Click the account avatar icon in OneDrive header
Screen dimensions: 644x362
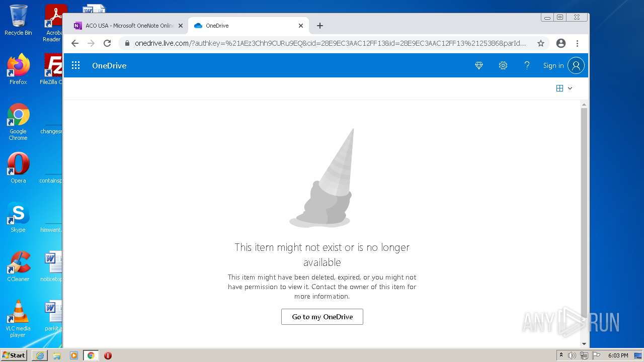[x=576, y=65]
